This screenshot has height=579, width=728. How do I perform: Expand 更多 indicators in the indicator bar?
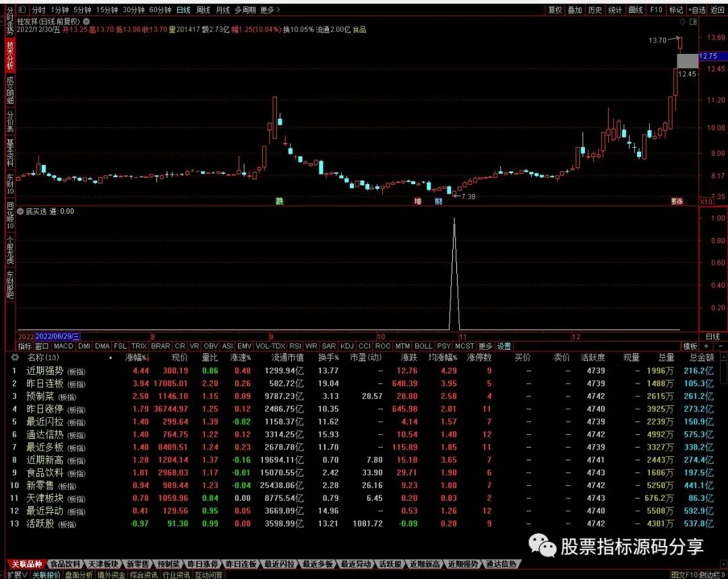pyautogui.click(x=485, y=346)
